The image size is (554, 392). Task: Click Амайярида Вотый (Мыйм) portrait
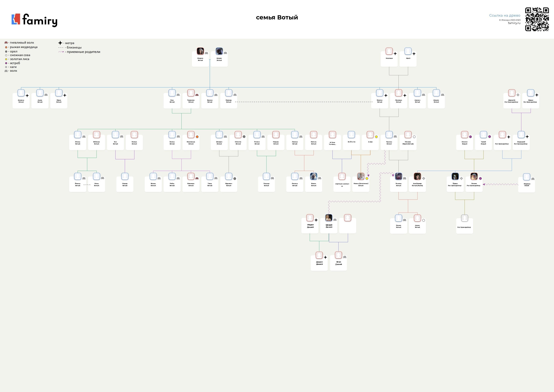417,176
